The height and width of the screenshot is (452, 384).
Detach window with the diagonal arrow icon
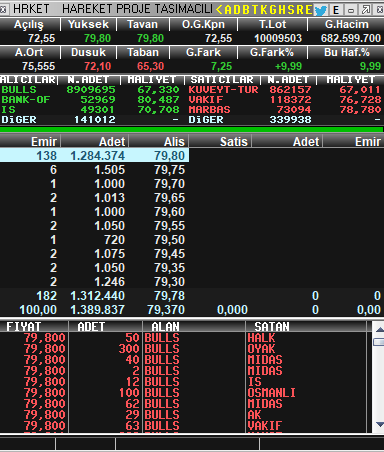[366, 10]
